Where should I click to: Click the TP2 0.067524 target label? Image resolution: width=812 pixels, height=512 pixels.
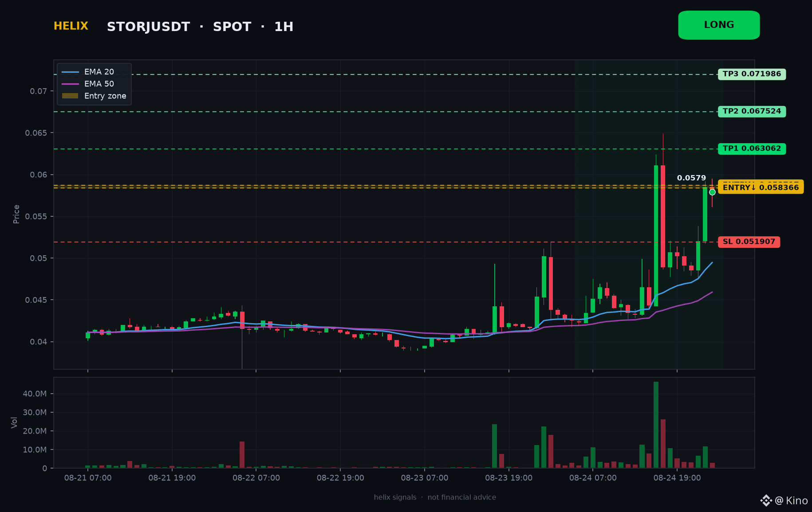click(752, 111)
